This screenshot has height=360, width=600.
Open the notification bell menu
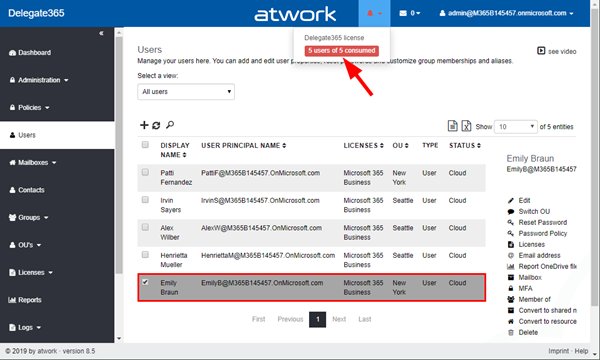click(x=374, y=13)
